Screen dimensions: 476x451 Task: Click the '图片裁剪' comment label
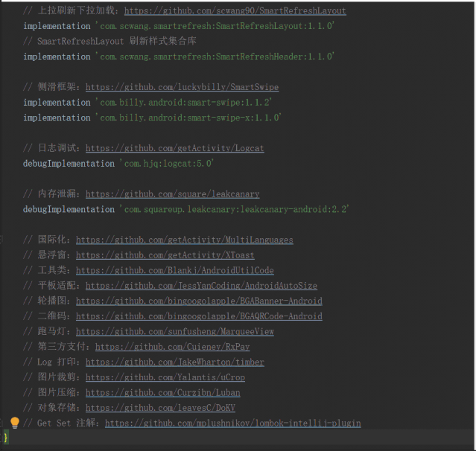pyautogui.click(x=57, y=377)
